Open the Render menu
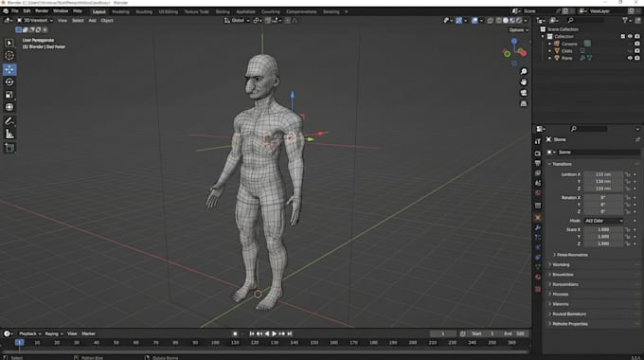The image size is (644, 360). [42, 11]
